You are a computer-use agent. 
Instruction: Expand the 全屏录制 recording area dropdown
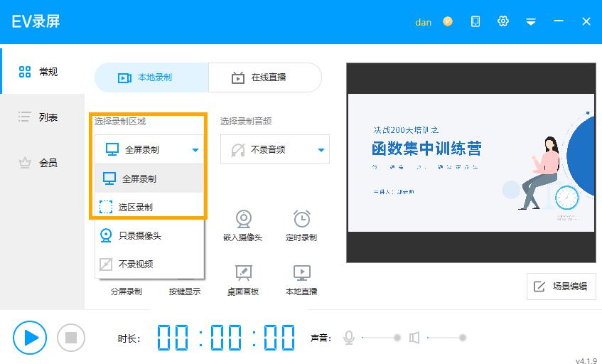(x=149, y=149)
